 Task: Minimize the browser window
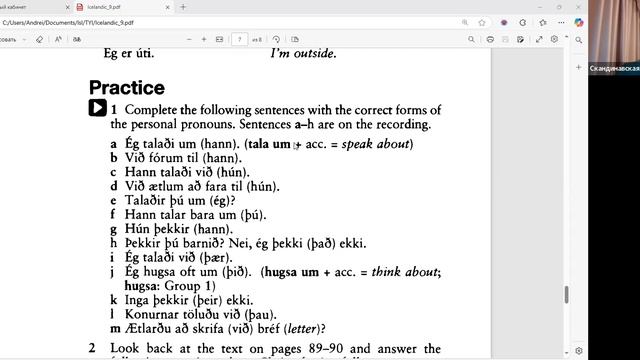540,7
